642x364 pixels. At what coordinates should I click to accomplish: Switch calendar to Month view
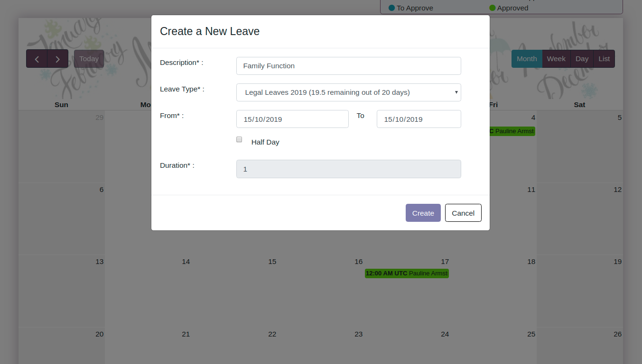527,59
